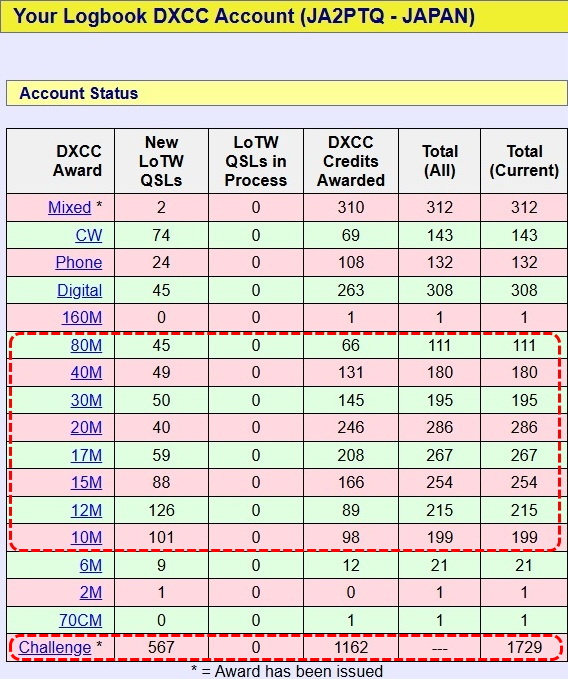Select the 98 credits cell in 10M row
Viewport: 568px width, 679px height.
(351, 537)
